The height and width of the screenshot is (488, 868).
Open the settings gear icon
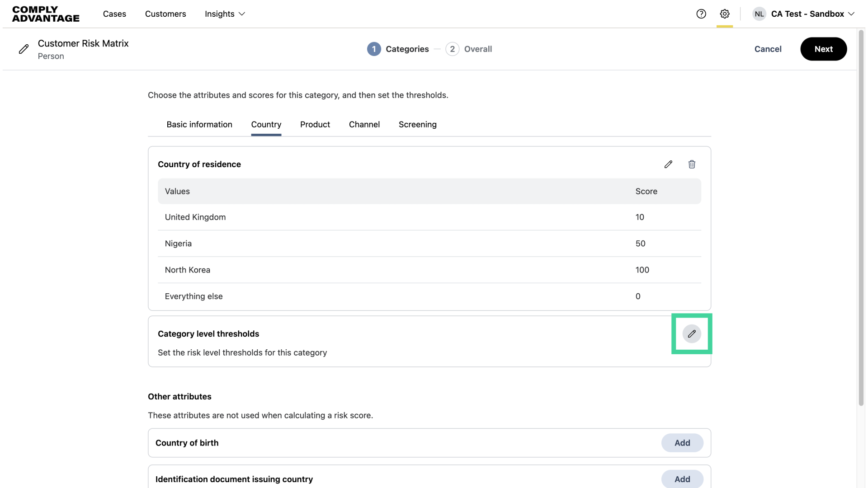click(725, 14)
